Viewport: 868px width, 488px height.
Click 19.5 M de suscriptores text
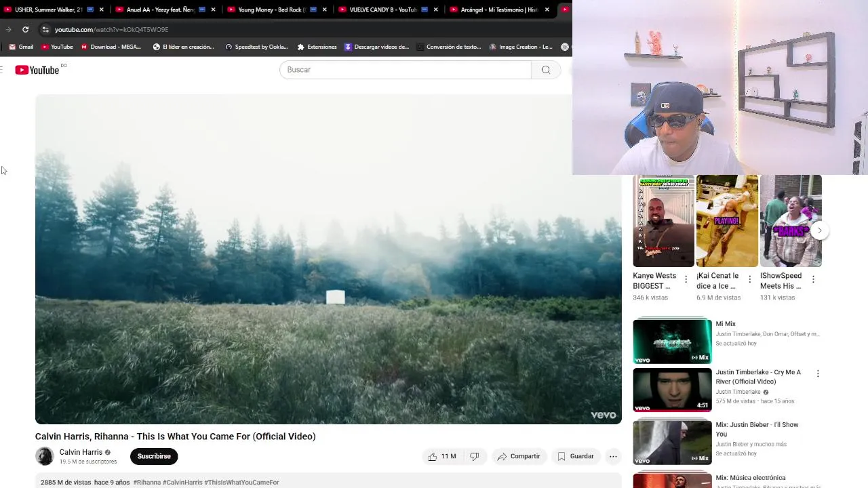pos(88,462)
